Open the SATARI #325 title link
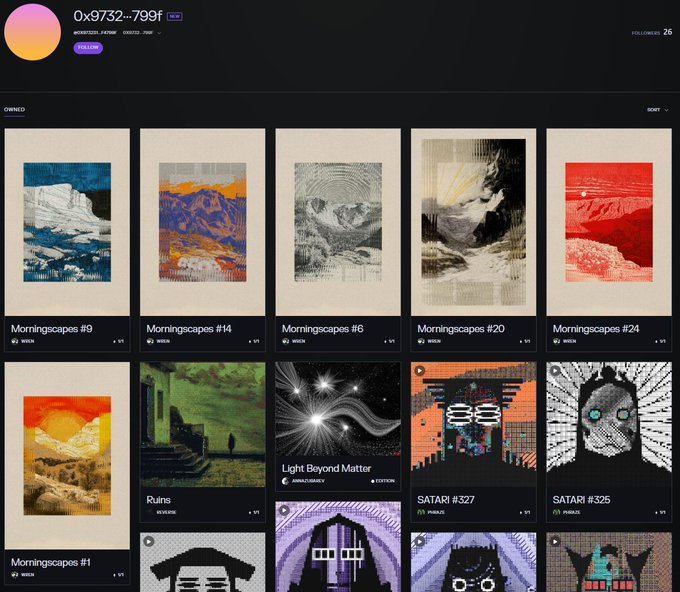 (x=581, y=500)
